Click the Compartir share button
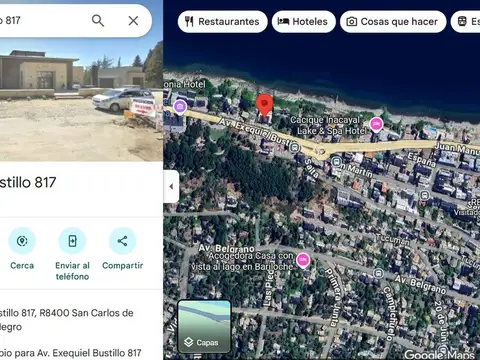 (x=122, y=248)
